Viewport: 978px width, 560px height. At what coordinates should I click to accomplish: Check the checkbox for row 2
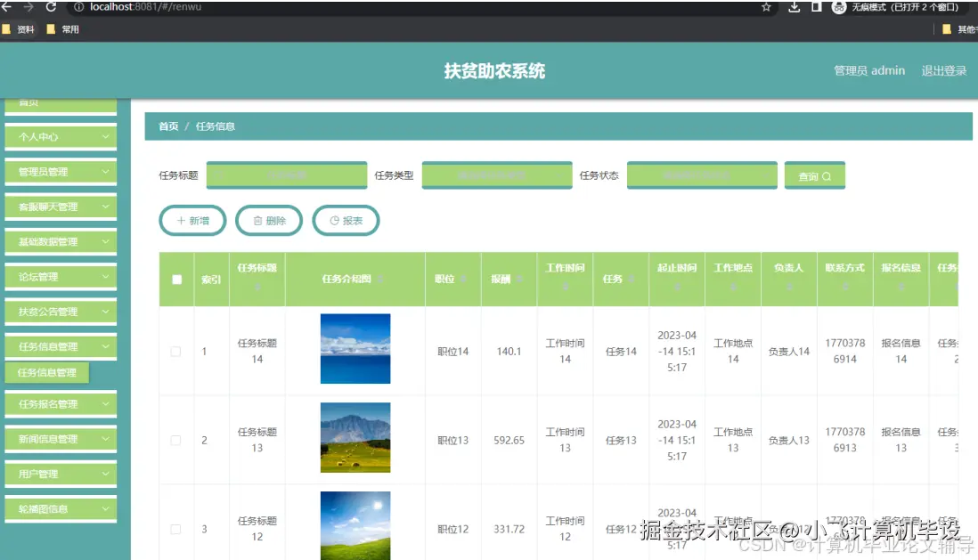175,439
